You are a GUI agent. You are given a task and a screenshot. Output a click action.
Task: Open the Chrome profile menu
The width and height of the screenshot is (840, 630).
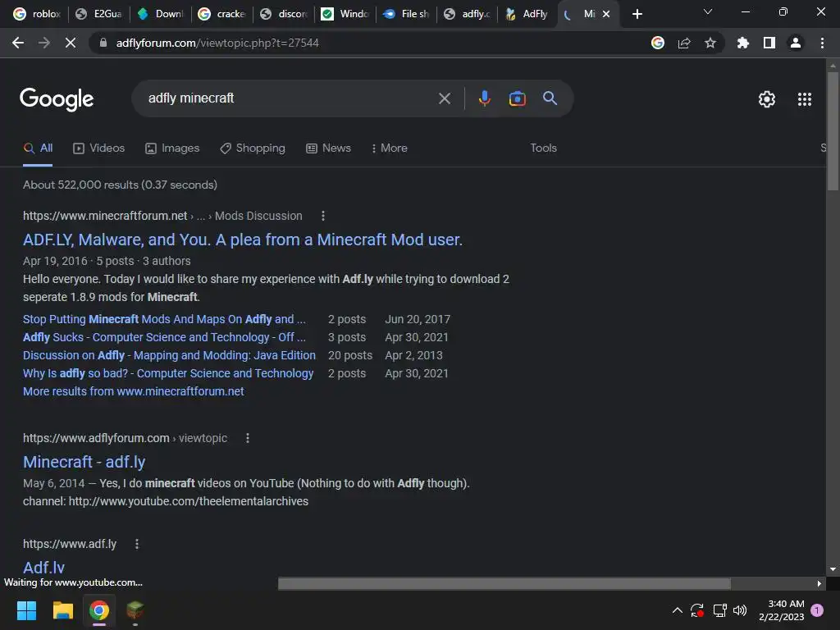(x=796, y=43)
